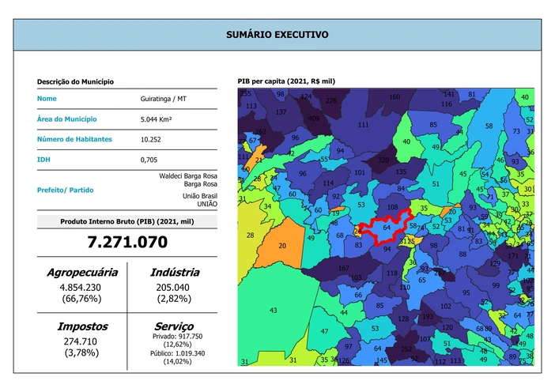
Task: Select the Público: 1.019.340 line
Action: click(x=177, y=353)
